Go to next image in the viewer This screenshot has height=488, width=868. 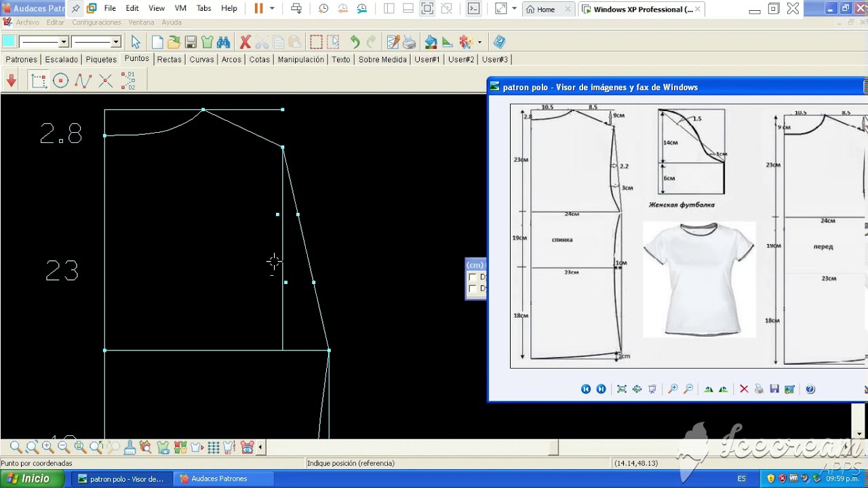[x=601, y=389]
